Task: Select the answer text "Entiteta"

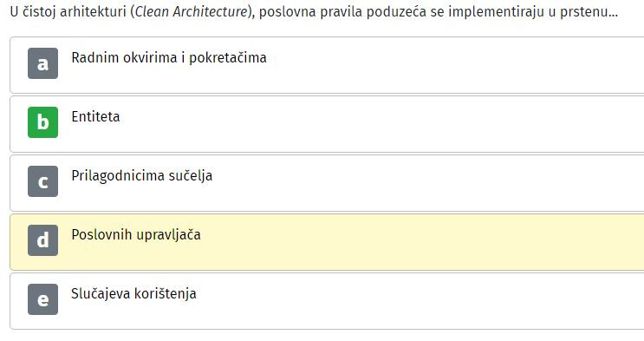Action: pos(95,117)
